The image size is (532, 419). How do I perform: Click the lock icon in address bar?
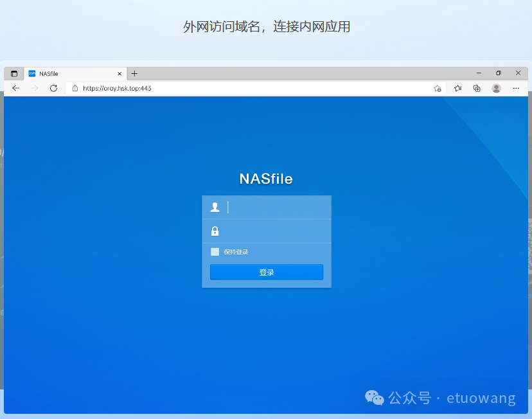click(75, 88)
